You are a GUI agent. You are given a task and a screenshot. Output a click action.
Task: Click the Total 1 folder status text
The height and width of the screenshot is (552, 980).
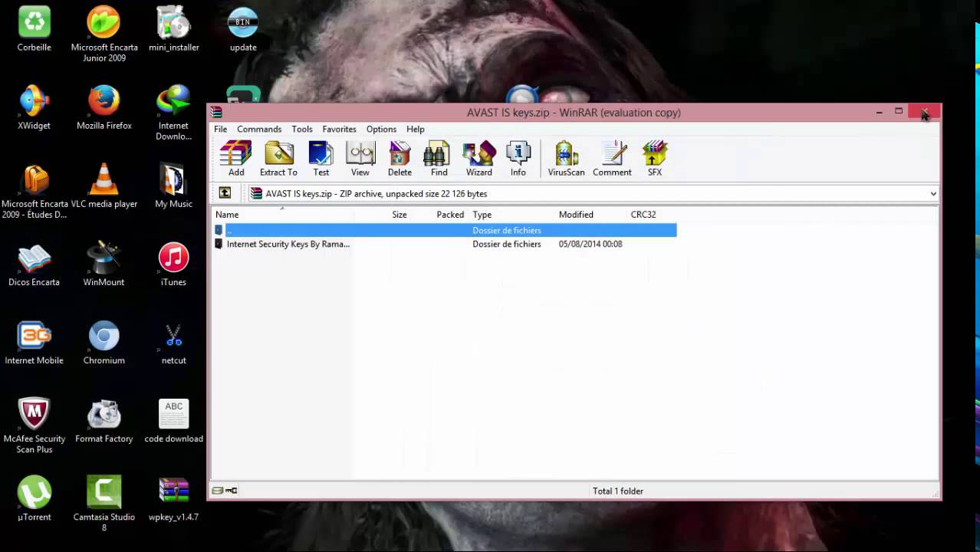coord(618,491)
